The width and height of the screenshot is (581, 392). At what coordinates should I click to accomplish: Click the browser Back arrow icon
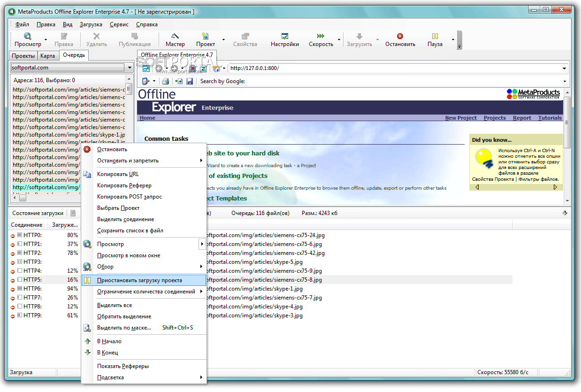point(159,69)
